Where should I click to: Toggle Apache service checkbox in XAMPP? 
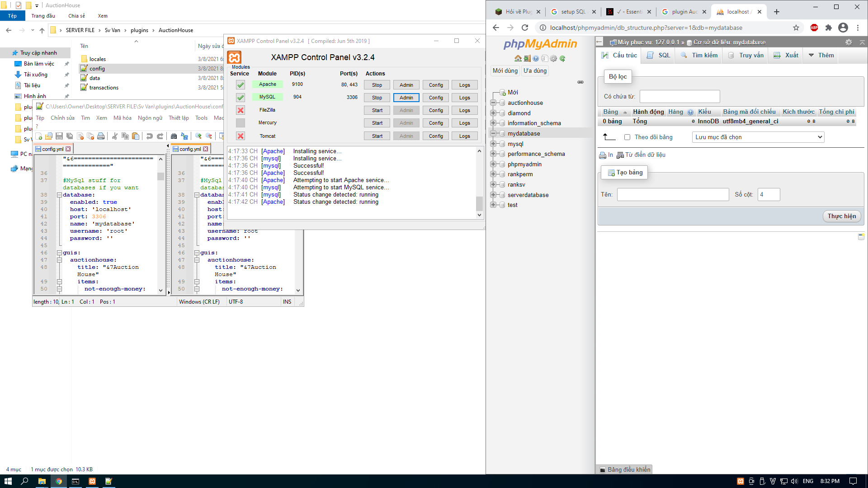241,85
